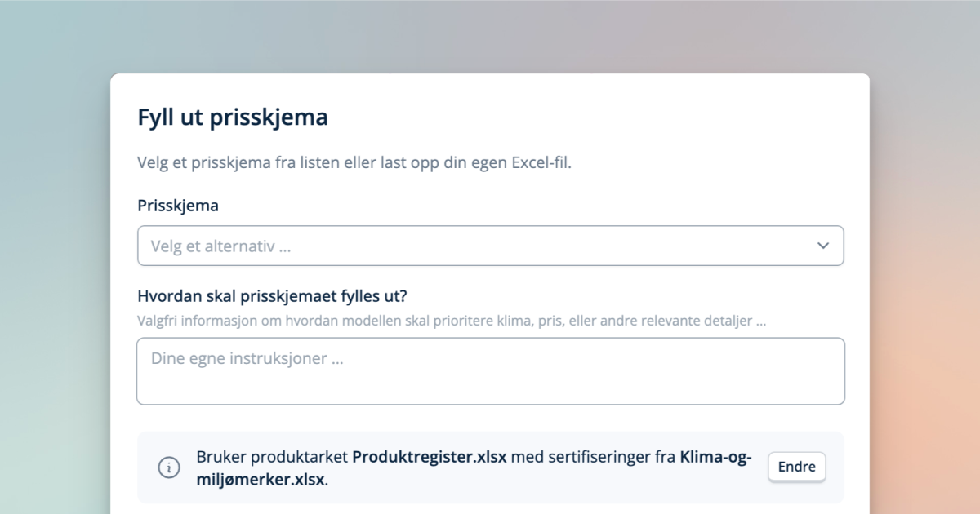
Task: Expand the dropdown using its chevron arrow
Action: click(x=822, y=246)
